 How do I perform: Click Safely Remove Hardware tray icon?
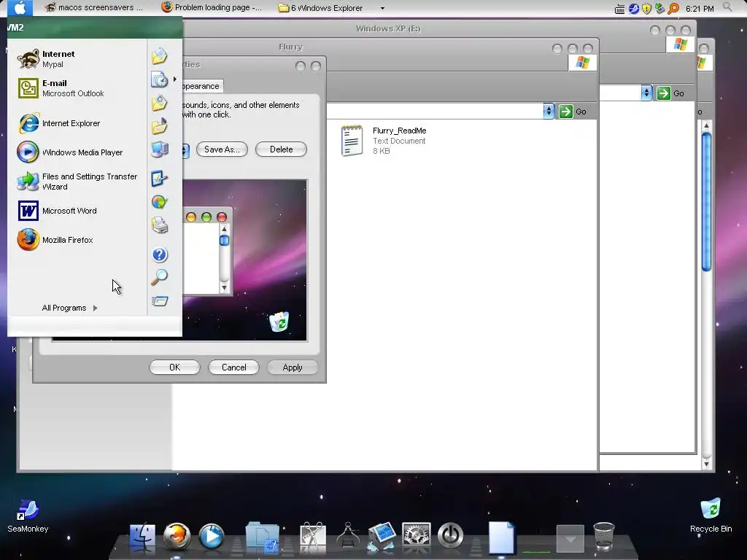click(x=659, y=8)
